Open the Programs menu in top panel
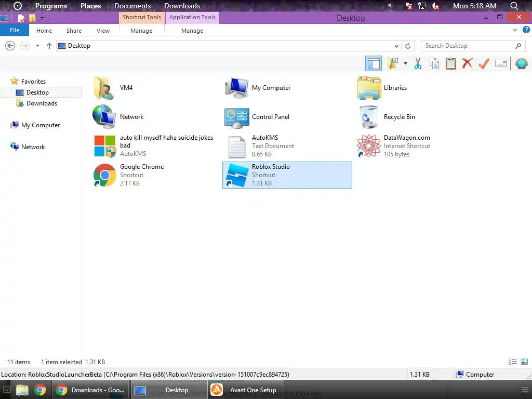 click(51, 6)
